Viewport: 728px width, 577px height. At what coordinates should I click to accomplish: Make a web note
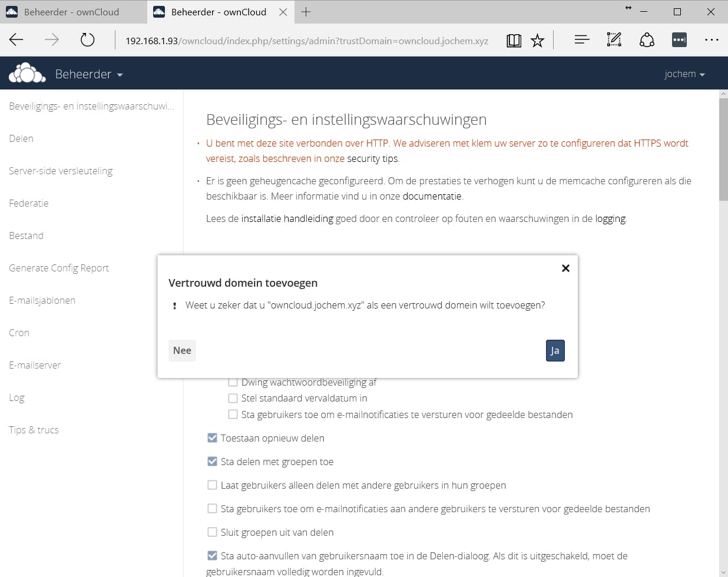click(x=614, y=40)
